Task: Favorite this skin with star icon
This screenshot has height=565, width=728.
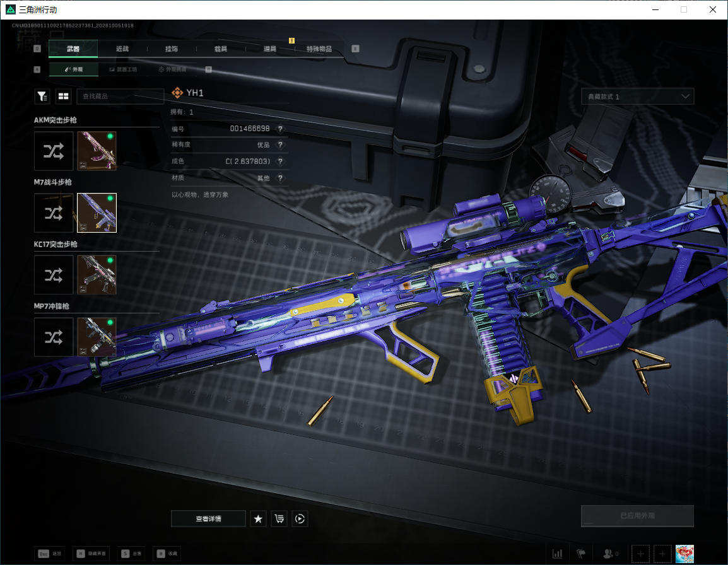Action: tap(258, 518)
